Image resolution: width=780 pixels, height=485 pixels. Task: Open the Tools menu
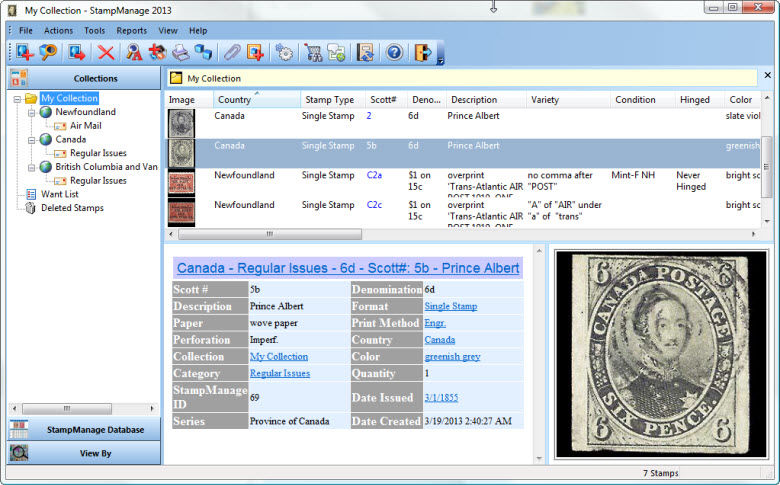click(x=95, y=30)
